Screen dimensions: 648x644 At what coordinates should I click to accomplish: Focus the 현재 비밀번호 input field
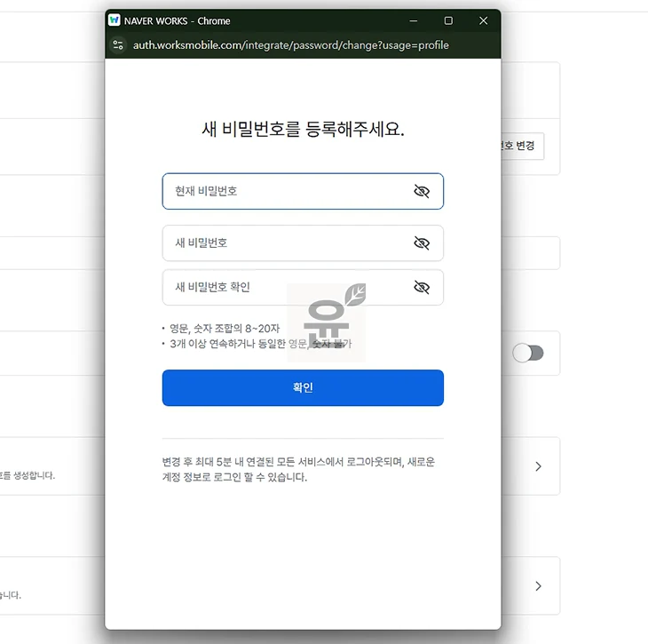tap(303, 191)
